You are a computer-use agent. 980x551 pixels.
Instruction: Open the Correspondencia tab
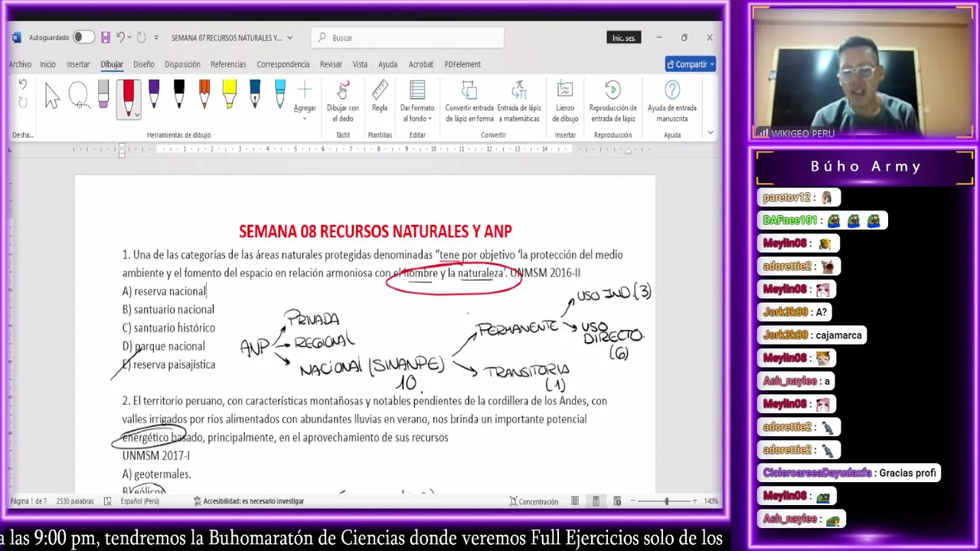click(283, 64)
